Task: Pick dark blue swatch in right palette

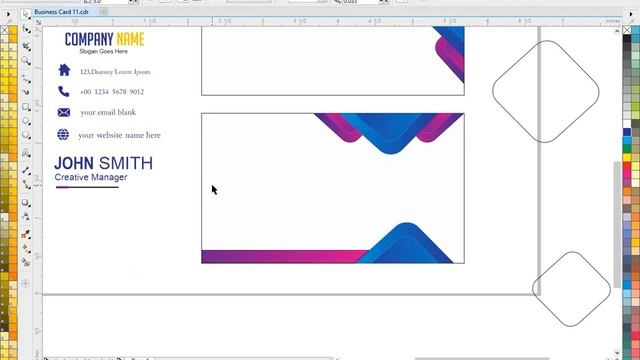Action: point(627,132)
